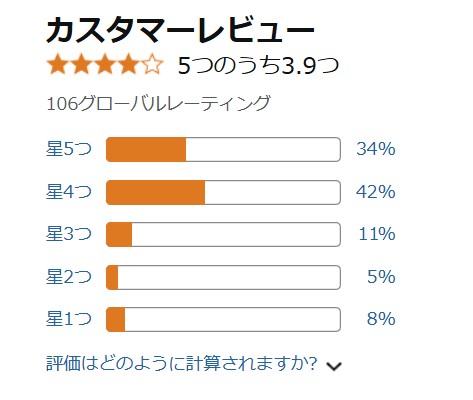Viewport: 473px width, 400px height.
Task: Filter reviews by 星3つ label
Action: click(69, 234)
